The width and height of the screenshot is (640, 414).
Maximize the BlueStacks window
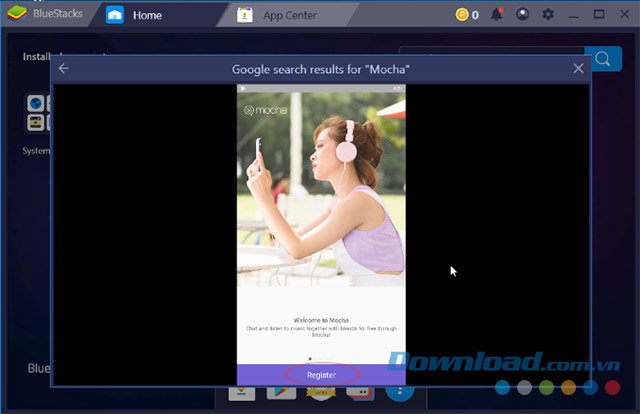pyautogui.click(x=599, y=14)
